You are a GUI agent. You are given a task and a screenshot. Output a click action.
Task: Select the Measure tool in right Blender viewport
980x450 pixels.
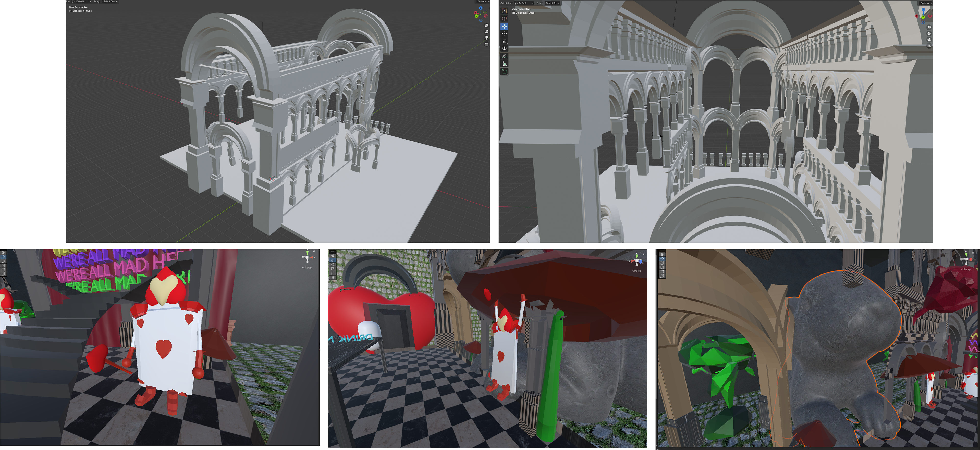click(505, 64)
